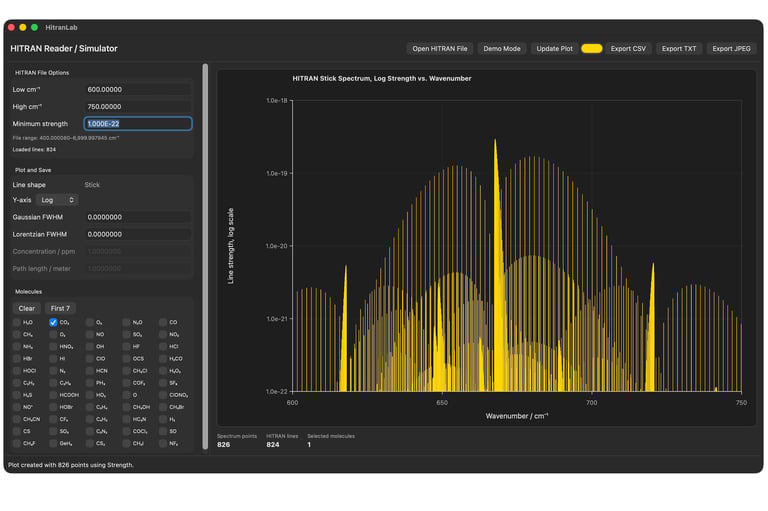The image size is (768, 511).
Task: Tick the HCN molecule checkbox
Action: point(90,371)
